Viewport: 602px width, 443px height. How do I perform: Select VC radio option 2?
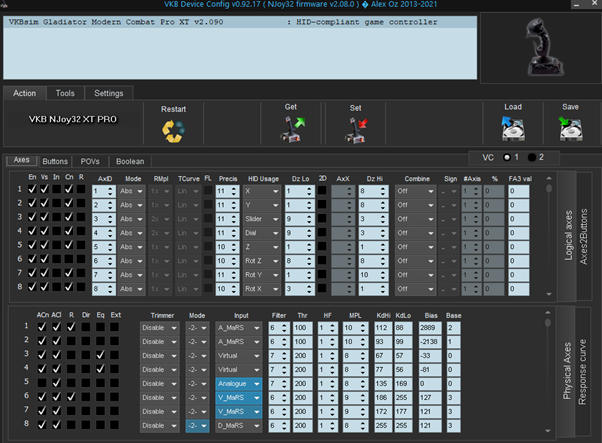[533, 157]
